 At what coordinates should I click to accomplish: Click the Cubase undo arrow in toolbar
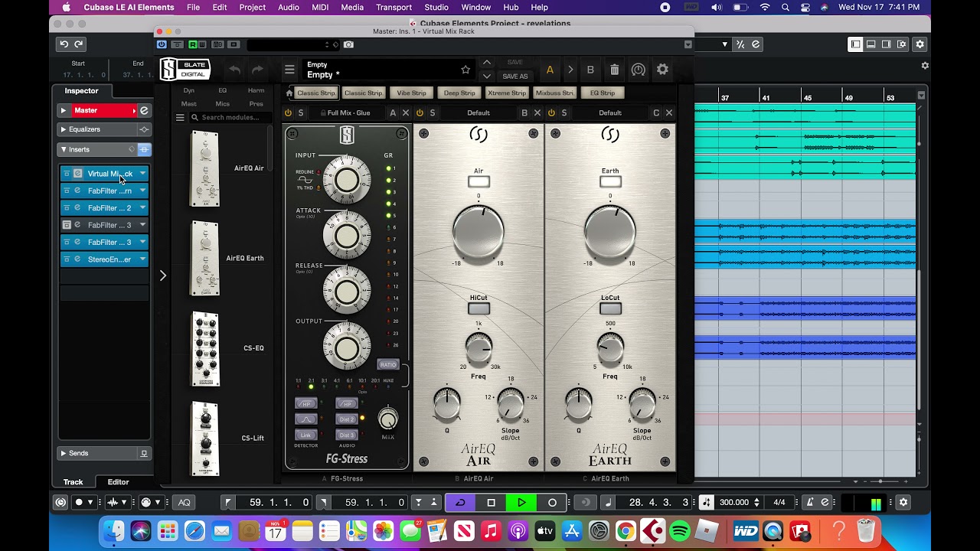64,44
